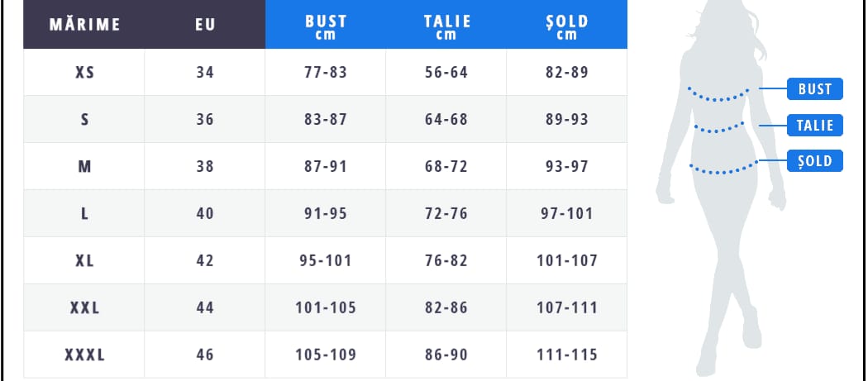Click the BUST label on the silhouette
868x381 pixels.
coord(814,89)
